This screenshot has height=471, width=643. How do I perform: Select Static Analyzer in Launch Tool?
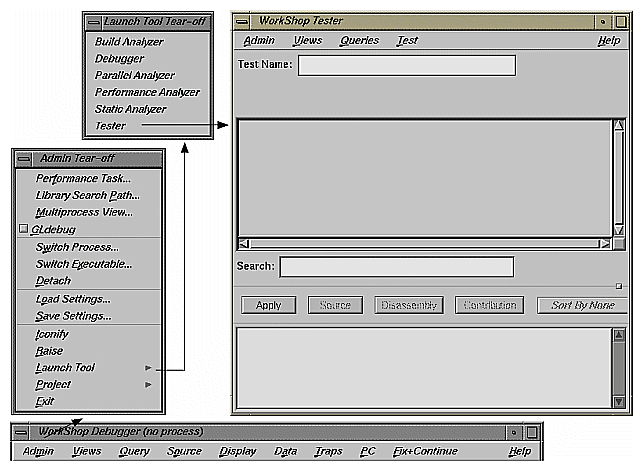coord(130,109)
